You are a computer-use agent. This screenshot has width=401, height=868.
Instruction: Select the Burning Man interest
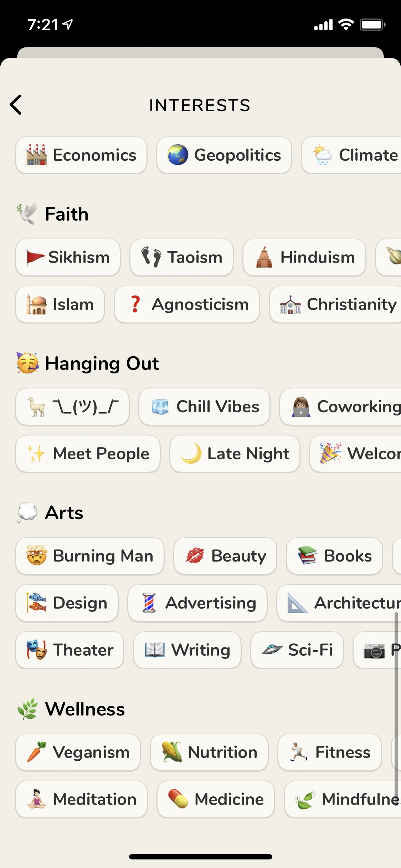click(x=90, y=556)
